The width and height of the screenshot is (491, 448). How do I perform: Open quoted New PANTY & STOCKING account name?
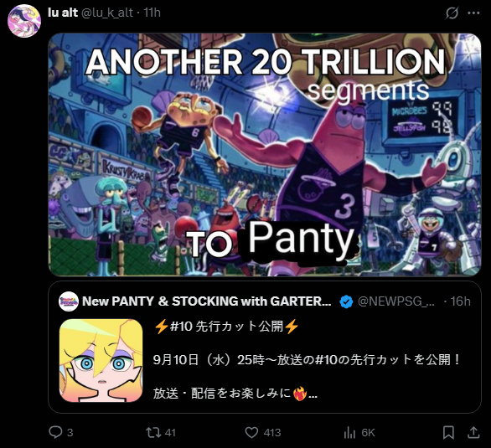pyautogui.click(x=207, y=301)
